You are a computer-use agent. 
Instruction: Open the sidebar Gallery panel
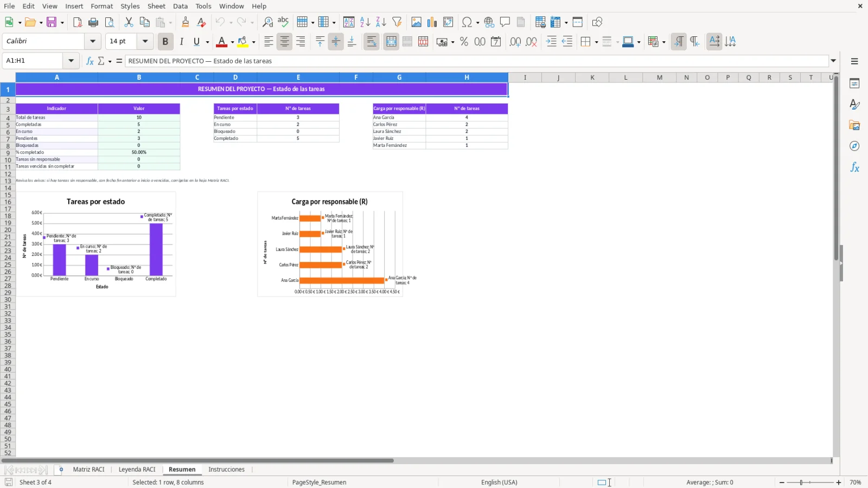point(854,125)
